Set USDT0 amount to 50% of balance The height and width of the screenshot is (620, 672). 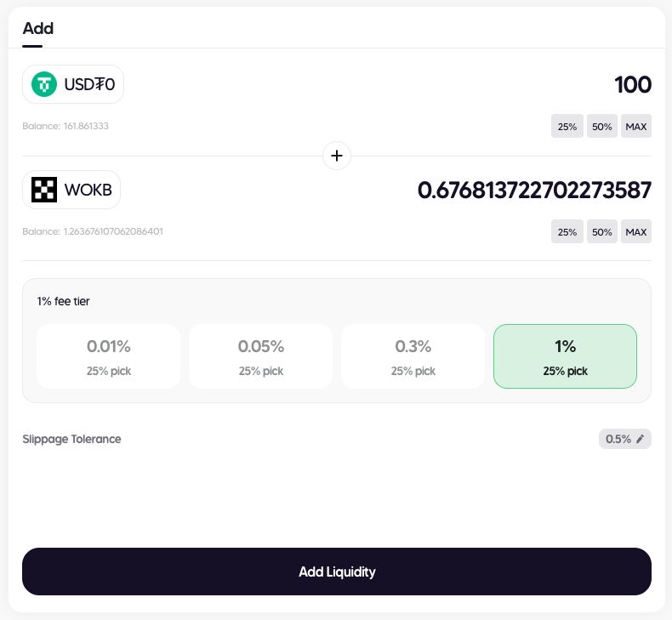602,127
